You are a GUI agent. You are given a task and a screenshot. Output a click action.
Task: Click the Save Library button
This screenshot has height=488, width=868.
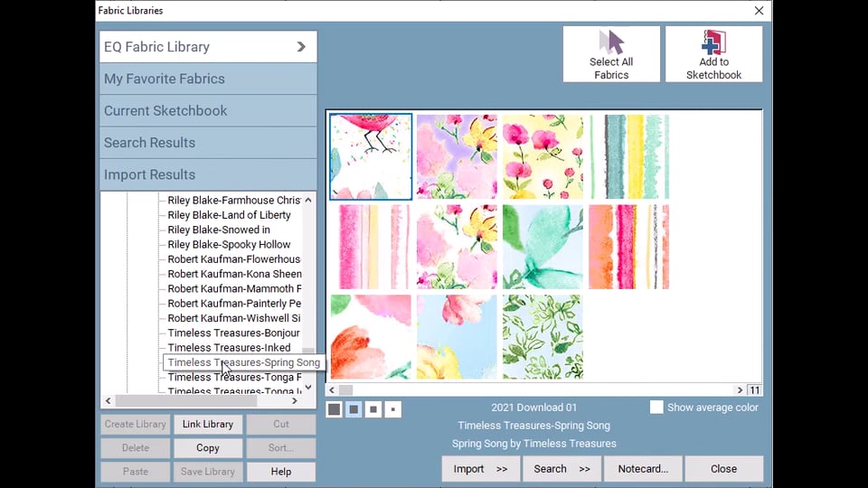point(208,472)
